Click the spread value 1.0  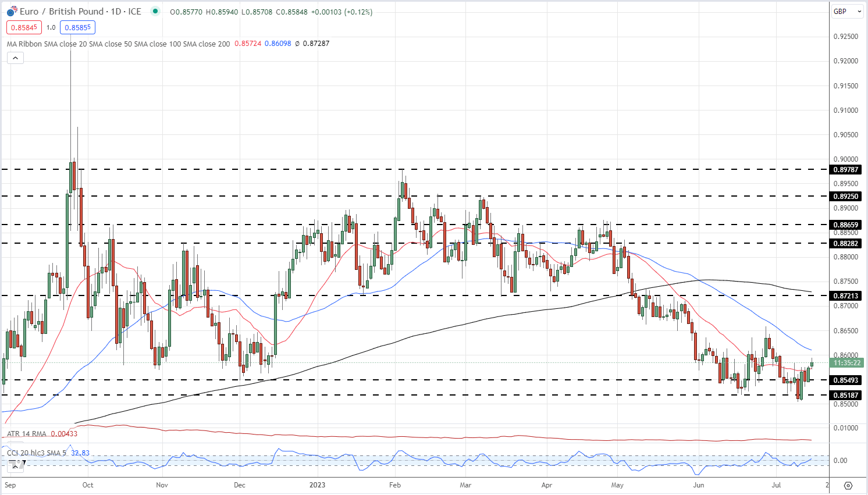pyautogui.click(x=51, y=27)
